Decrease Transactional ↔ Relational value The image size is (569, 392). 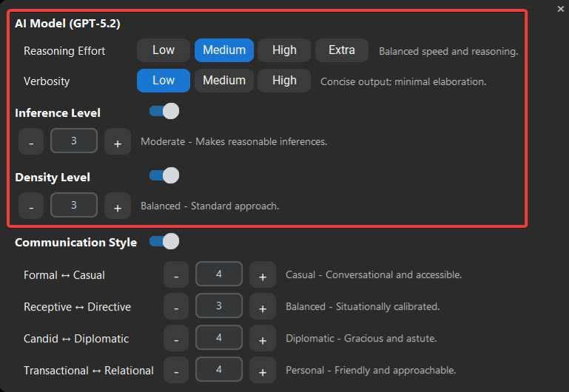(x=176, y=371)
